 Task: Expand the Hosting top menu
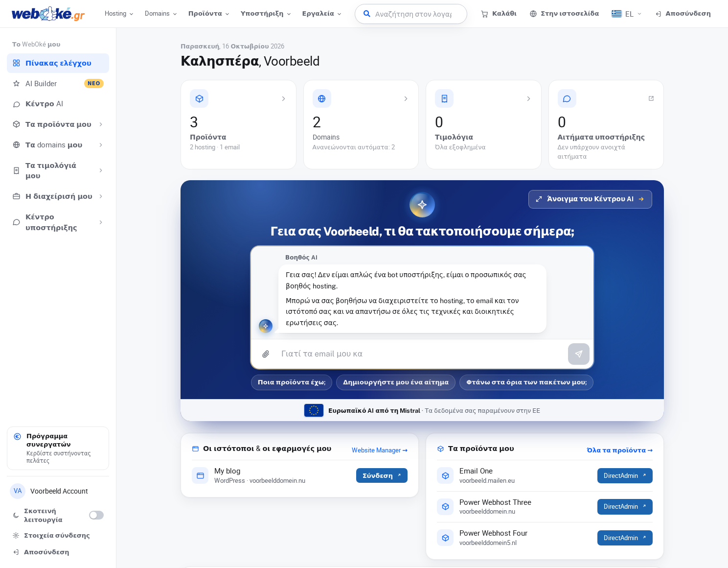(119, 14)
